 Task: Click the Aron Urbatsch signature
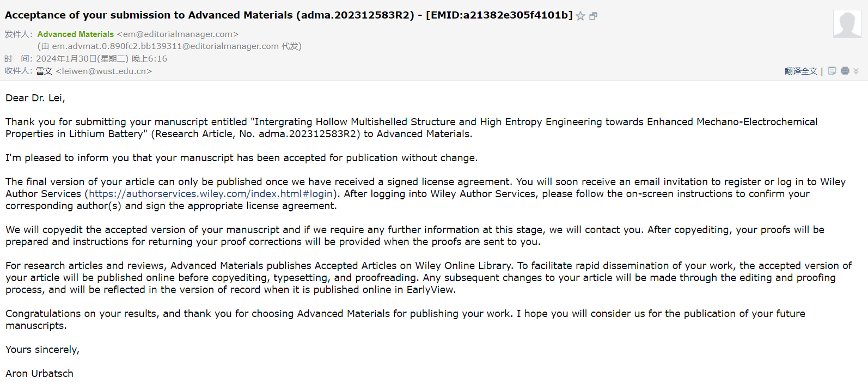point(39,374)
